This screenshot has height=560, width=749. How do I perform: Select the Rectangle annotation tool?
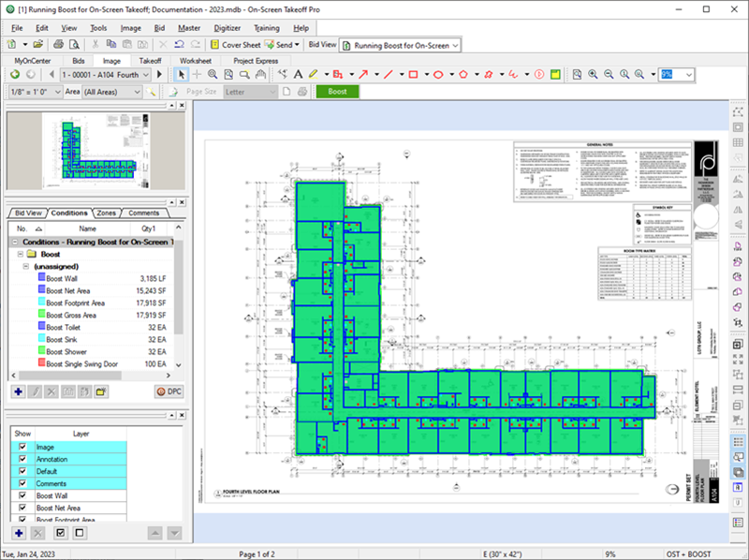click(x=414, y=75)
